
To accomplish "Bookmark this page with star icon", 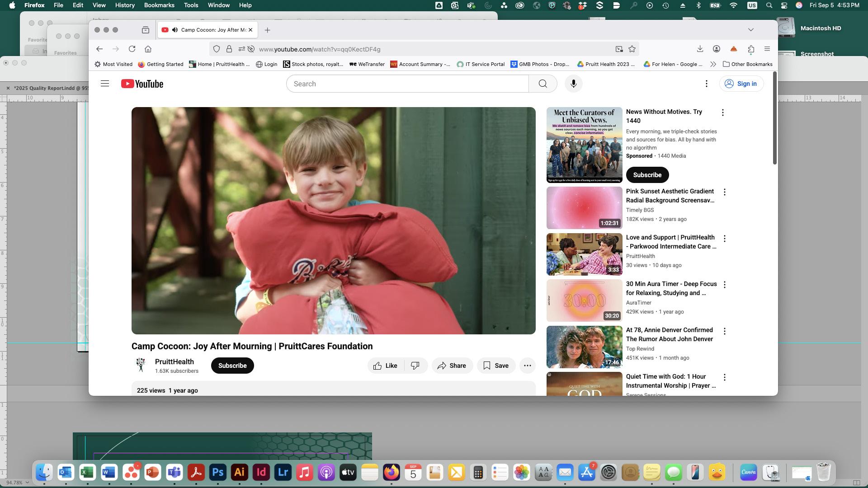I will tap(632, 49).
